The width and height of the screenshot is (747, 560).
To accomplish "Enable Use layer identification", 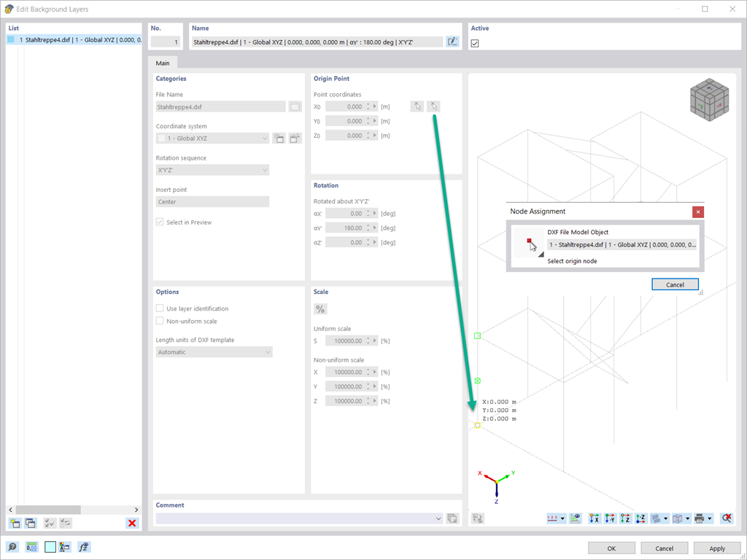I will (158, 308).
